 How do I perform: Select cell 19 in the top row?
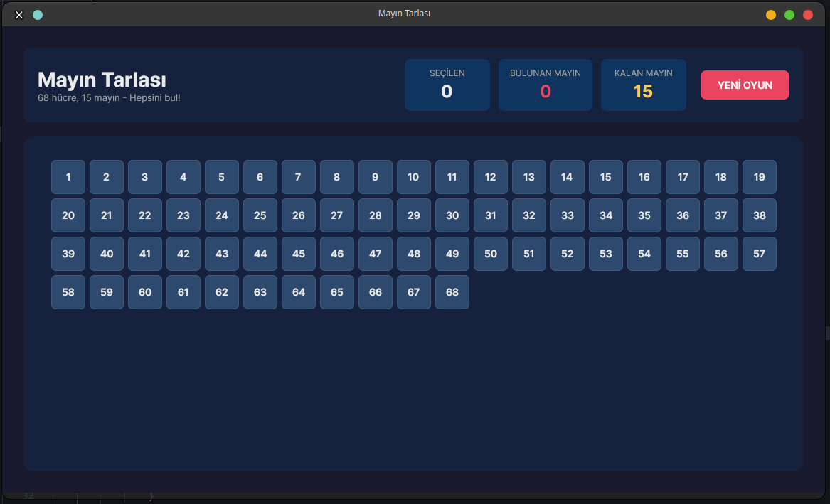click(x=759, y=177)
